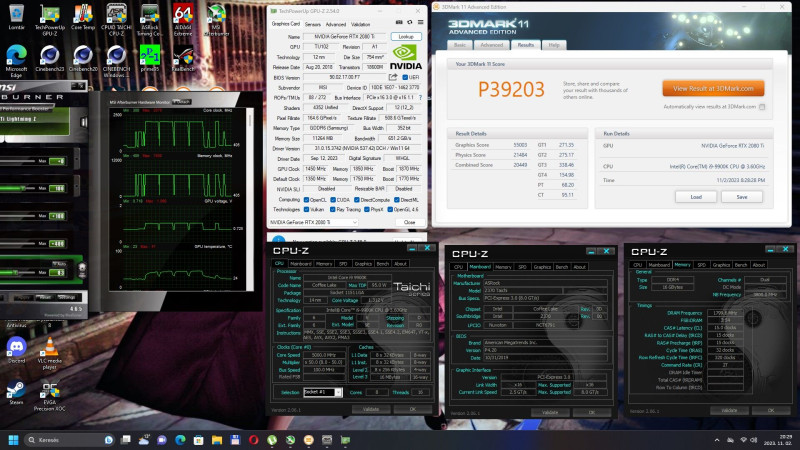Open VLC media player shortcut

[49, 353]
